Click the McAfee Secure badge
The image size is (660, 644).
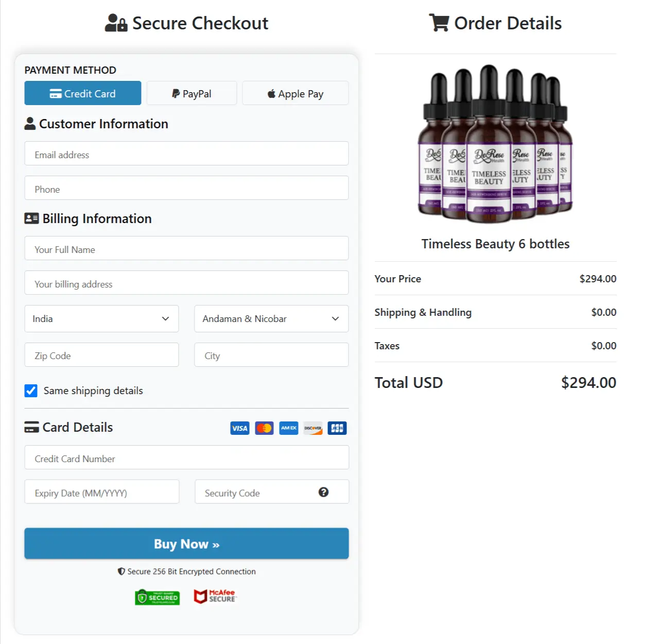coord(215,597)
